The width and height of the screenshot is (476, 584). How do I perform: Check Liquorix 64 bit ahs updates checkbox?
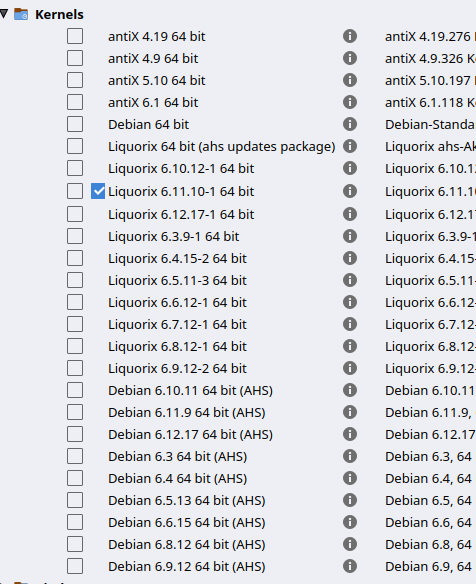[75, 146]
